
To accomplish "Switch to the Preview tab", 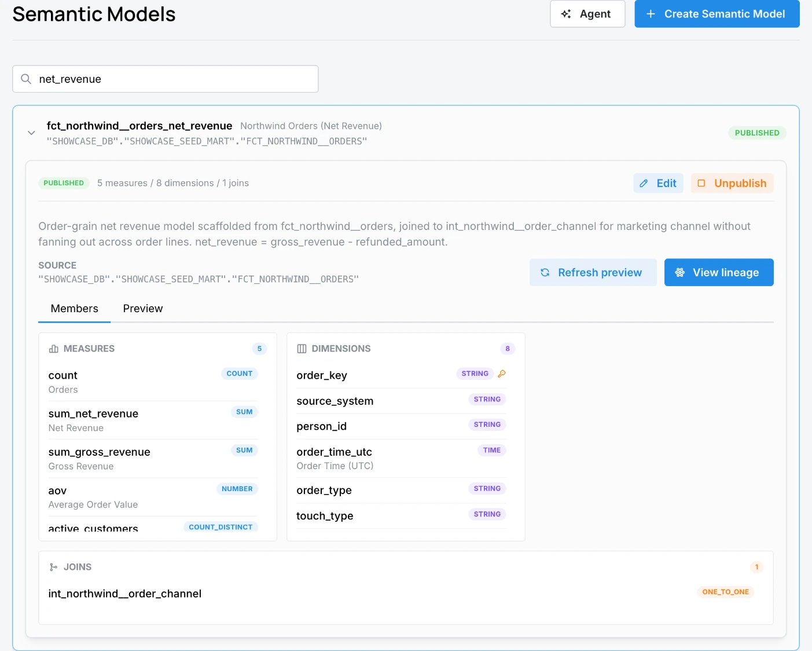I will point(143,308).
